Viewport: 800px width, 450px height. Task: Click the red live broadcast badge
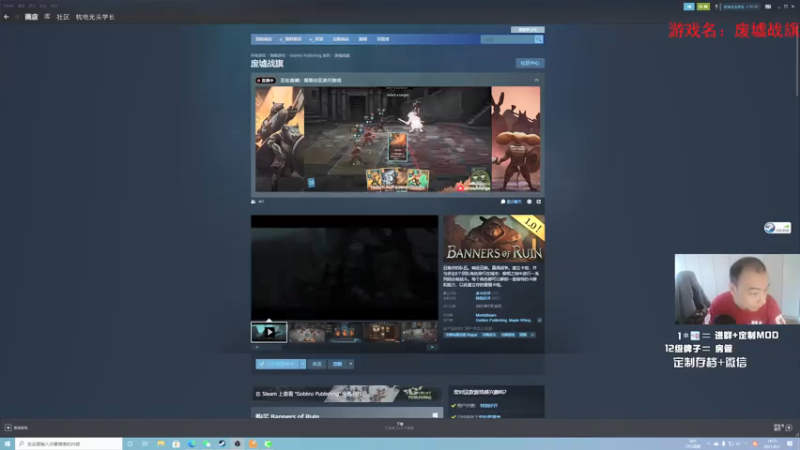point(265,80)
